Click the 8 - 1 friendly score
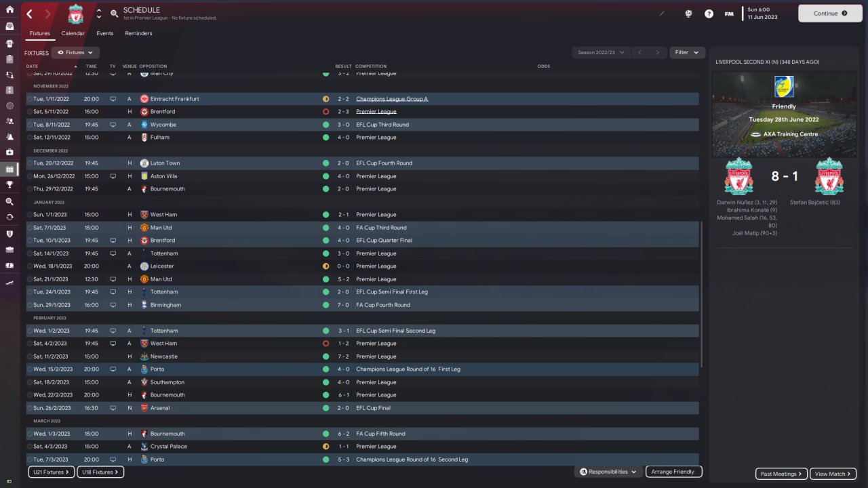Screen dimensions: 868x488 pos(785,176)
